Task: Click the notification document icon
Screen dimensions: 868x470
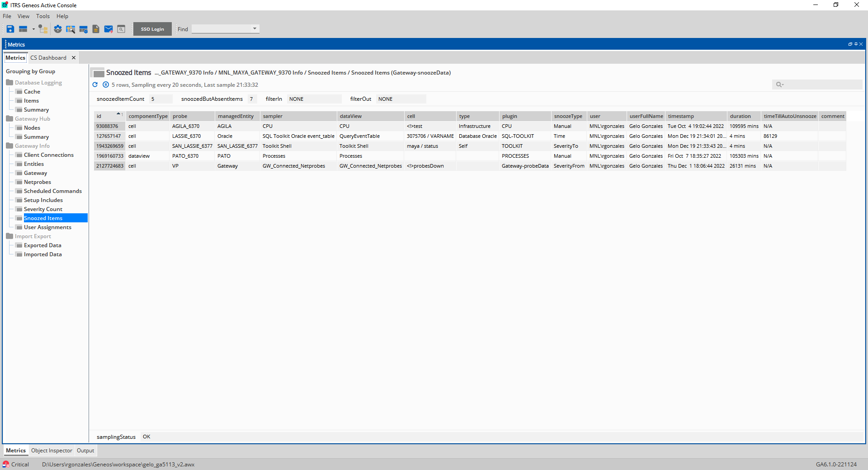Action: click(x=96, y=29)
